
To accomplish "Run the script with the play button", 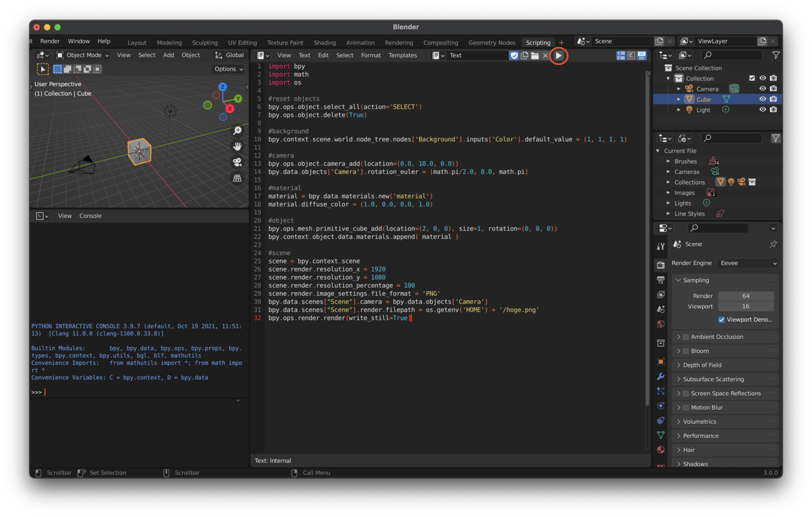I will 558,55.
